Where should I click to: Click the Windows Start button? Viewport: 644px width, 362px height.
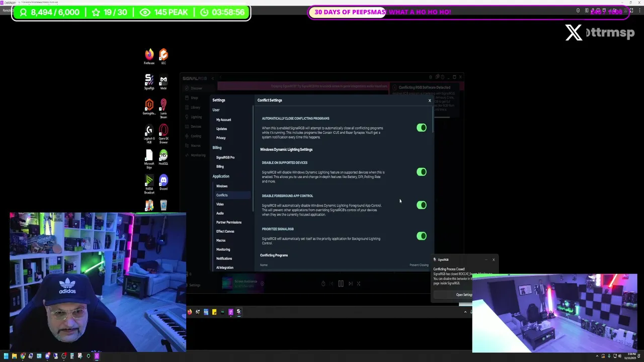[6, 356]
